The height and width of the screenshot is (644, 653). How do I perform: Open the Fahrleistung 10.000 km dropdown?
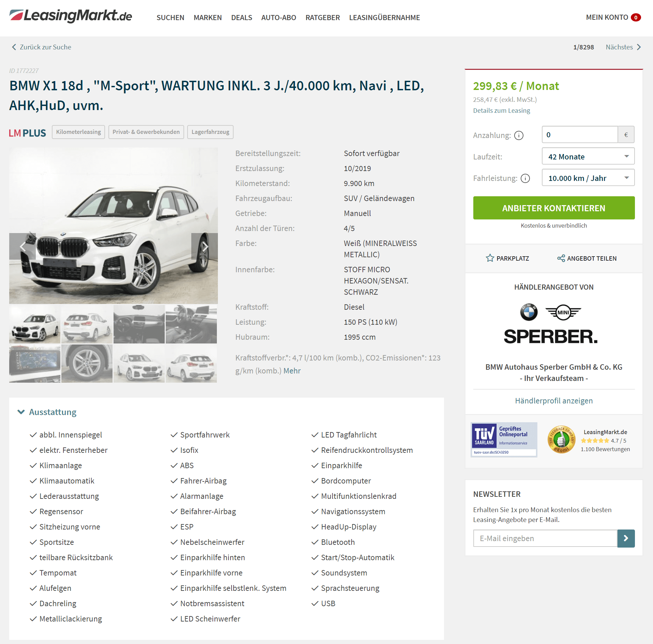(x=588, y=178)
